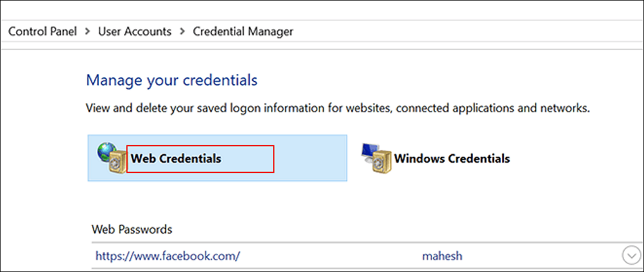
Task: Click the saved logon information description text
Action: [x=337, y=108]
